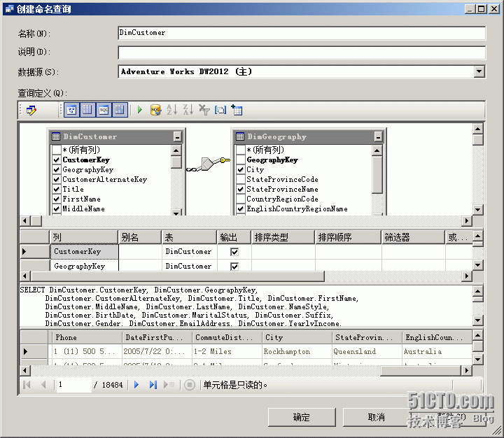Image resolution: width=504 pixels, height=438 pixels.
Task: Uncheck CustomerKey in DimCustomer table
Action: pyautogui.click(x=57, y=160)
